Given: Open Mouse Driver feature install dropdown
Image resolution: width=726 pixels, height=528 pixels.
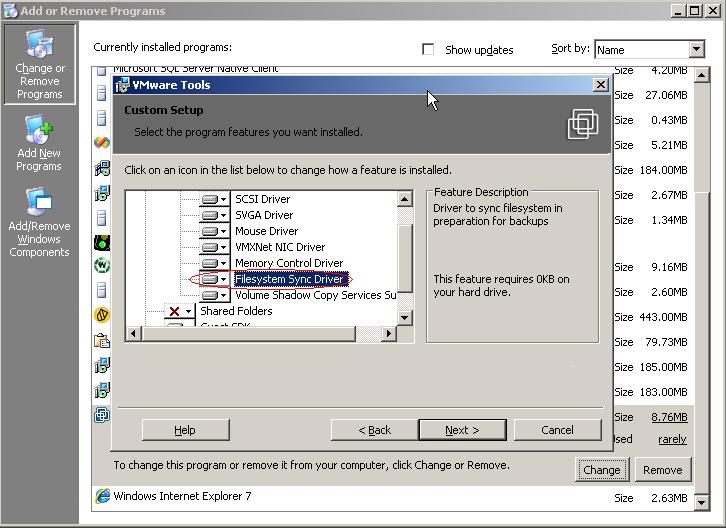Looking at the screenshot, I should tap(215, 231).
